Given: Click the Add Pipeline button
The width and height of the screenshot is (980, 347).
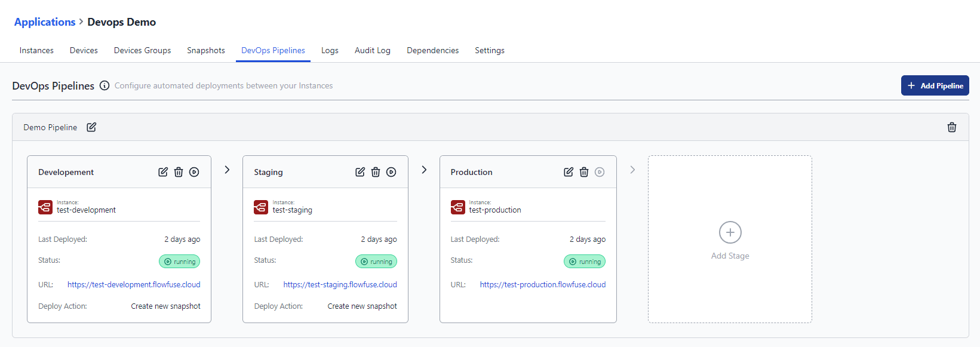Looking at the screenshot, I should point(935,85).
